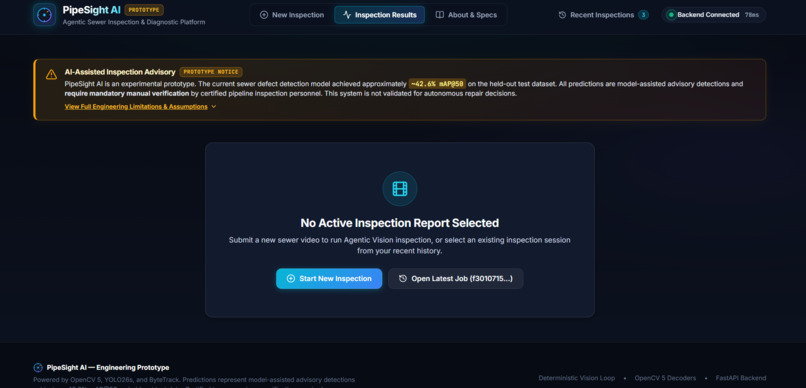Click the plus-circle icon in New Inspection tab
The height and width of the screenshot is (388, 806).
(264, 15)
